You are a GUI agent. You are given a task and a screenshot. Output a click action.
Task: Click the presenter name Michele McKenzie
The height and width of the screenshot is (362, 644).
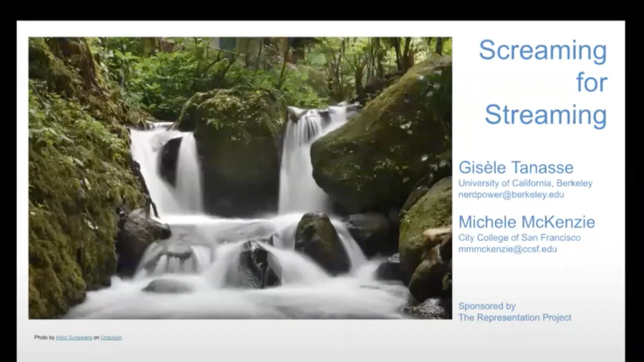point(526,222)
